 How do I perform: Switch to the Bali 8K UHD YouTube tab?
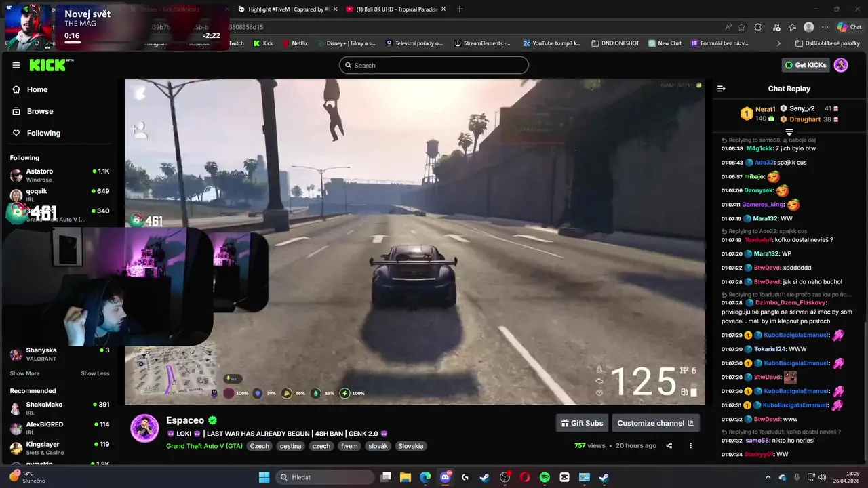click(x=395, y=9)
